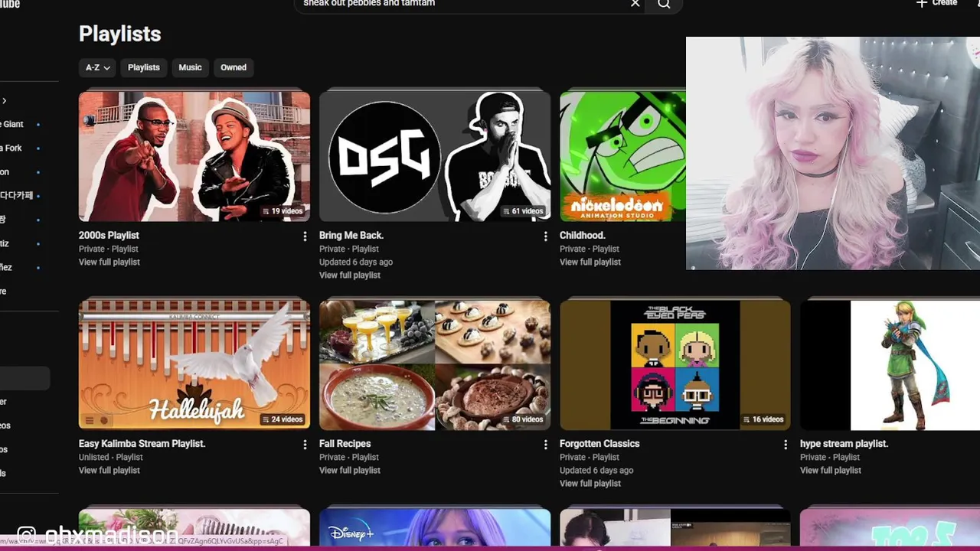Image resolution: width=980 pixels, height=551 pixels.
Task: Open three-dot menu for Easy Kalimba Stream Playlist
Action: point(305,445)
